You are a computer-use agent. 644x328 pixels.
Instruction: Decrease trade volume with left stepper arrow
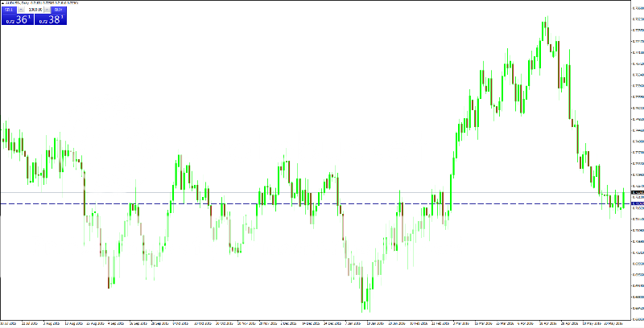tap(21, 10)
